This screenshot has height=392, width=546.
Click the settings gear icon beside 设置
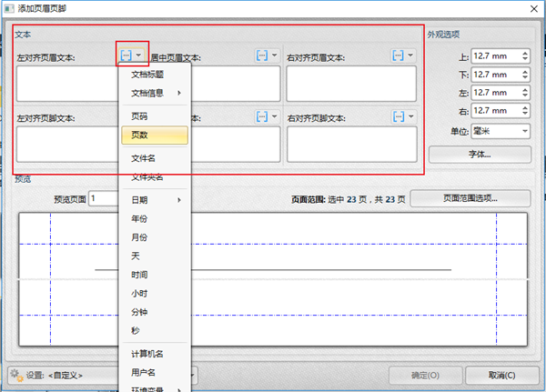[x=16, y=376]
